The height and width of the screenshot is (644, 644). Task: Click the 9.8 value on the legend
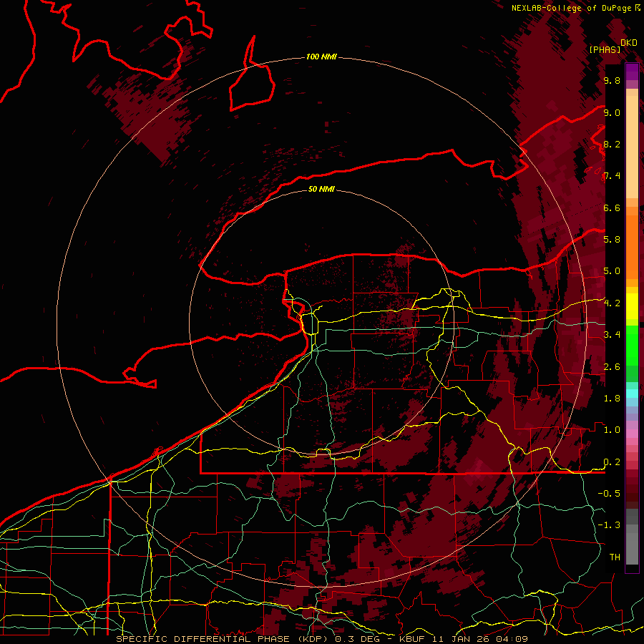tap(612, 80)
